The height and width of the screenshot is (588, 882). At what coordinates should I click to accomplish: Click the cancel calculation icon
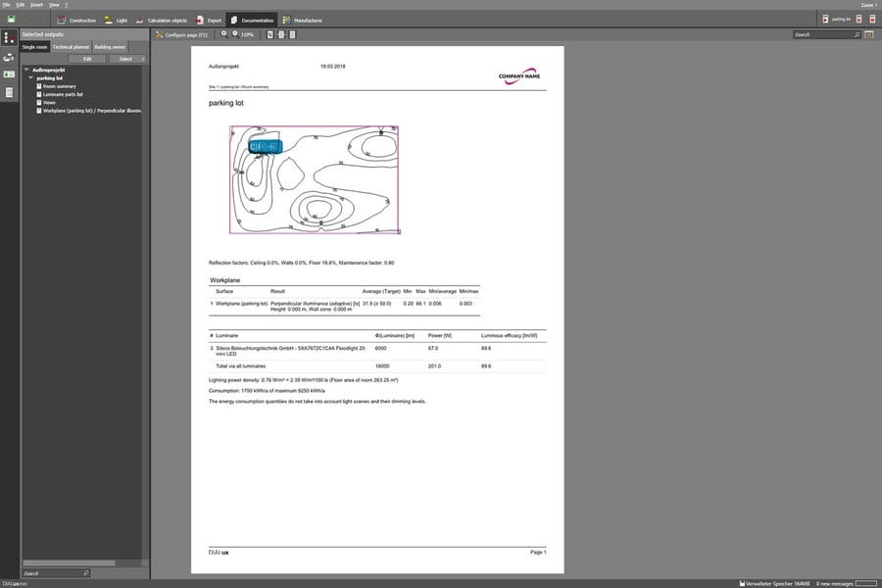click(x=858, y=20)
